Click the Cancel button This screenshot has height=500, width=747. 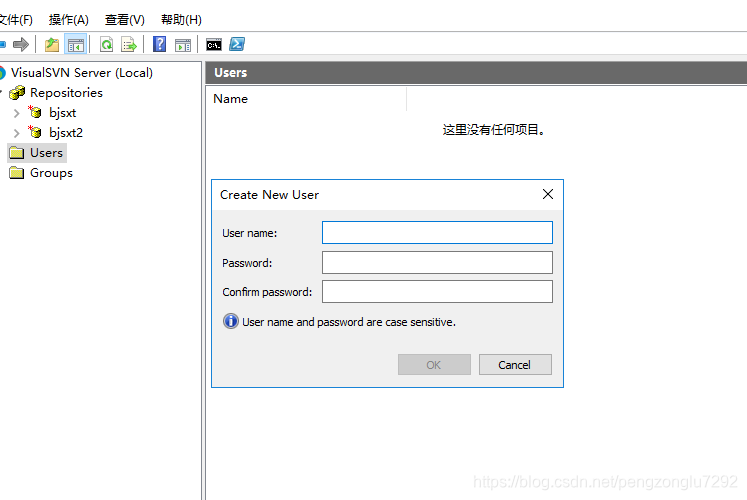click(x=515, y=365)
